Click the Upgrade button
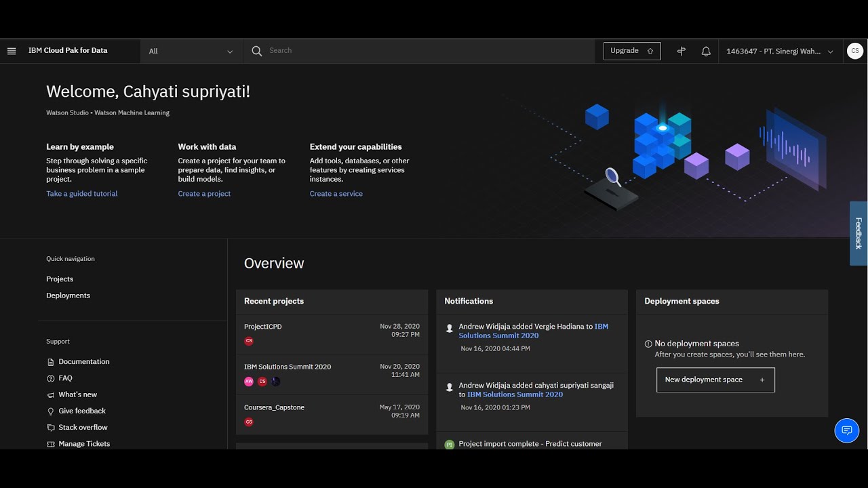Image resolution: width=868 pixels, height=488 pixels. tap(632, 51)
